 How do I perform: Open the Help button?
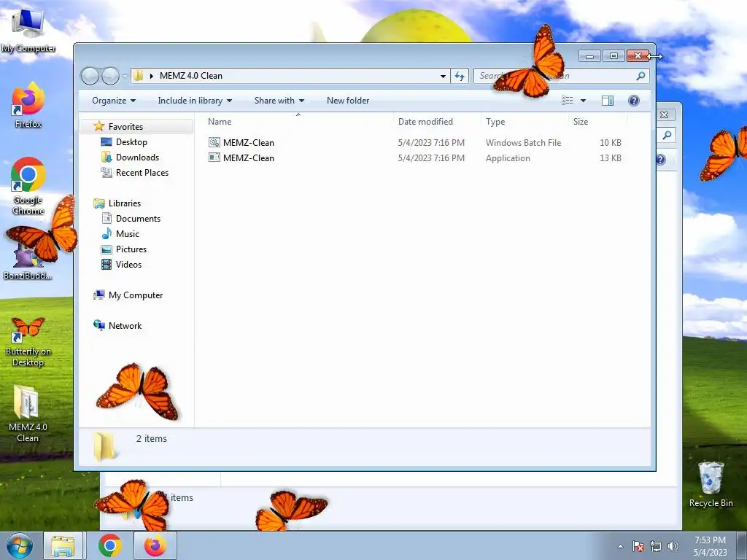634,101
